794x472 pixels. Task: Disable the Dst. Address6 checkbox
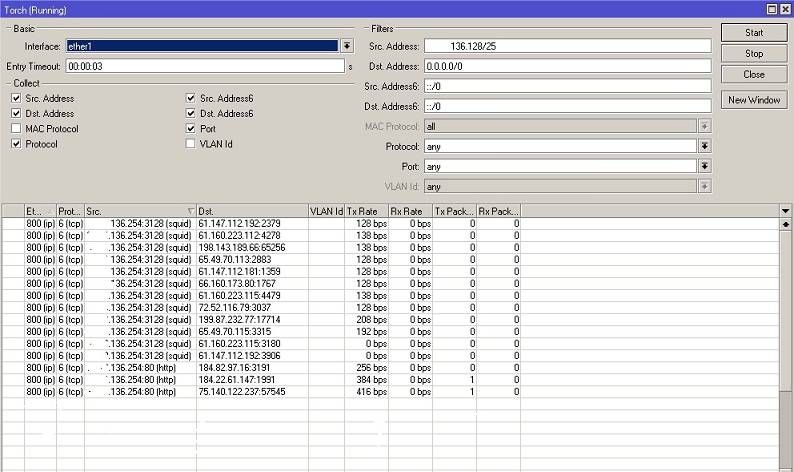(191, 114)
